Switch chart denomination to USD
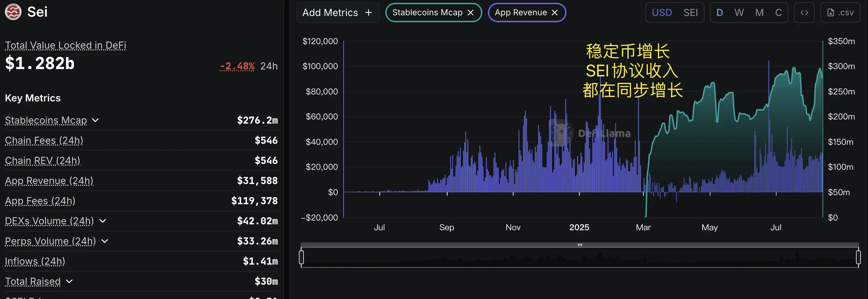The width and height of the screenshot is (868, 299). 662,13
